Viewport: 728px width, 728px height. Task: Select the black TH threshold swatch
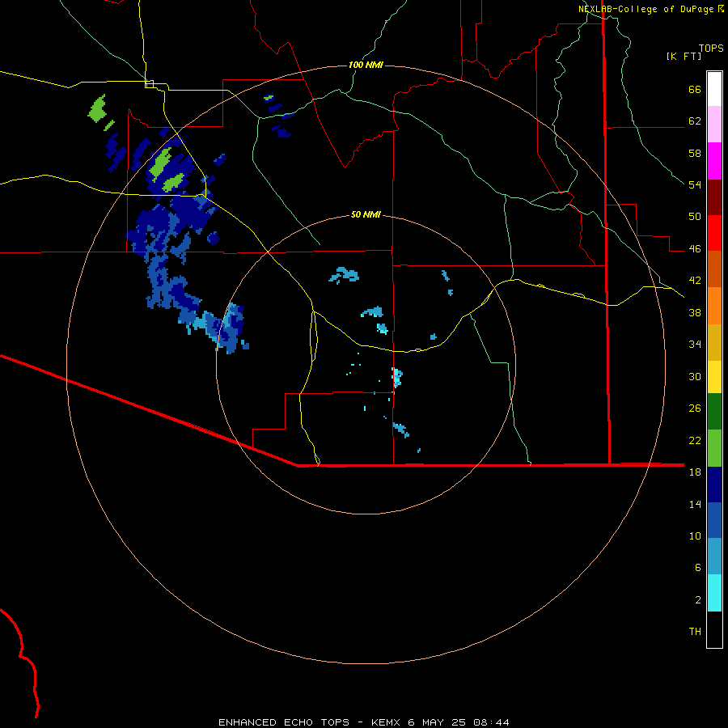tap(714, 629)
